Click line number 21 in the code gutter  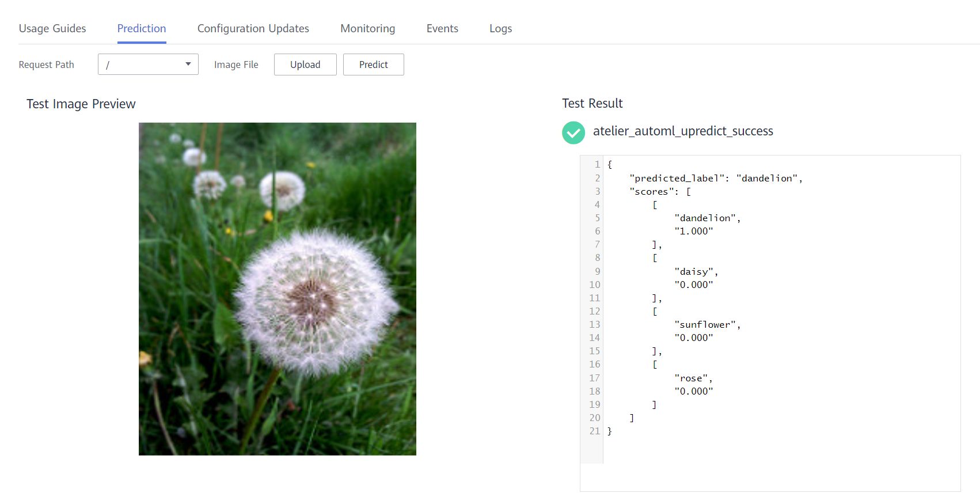click(594, 431)
